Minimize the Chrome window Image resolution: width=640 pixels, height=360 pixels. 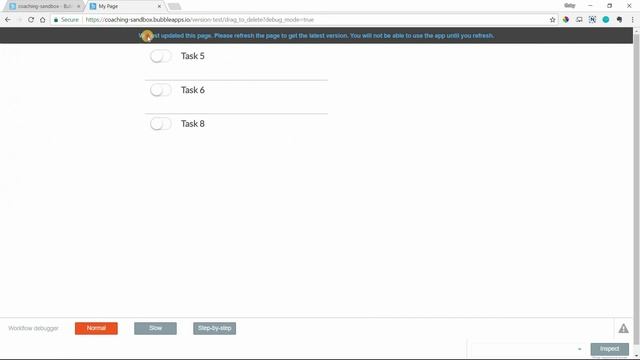point(590,6)
